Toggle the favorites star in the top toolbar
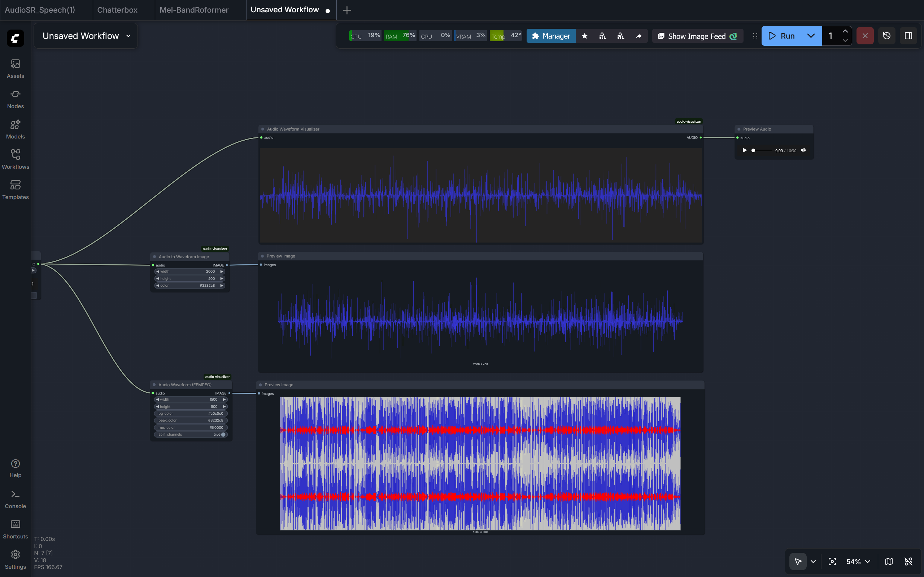 pyautogui.click(x=585, y=35)
